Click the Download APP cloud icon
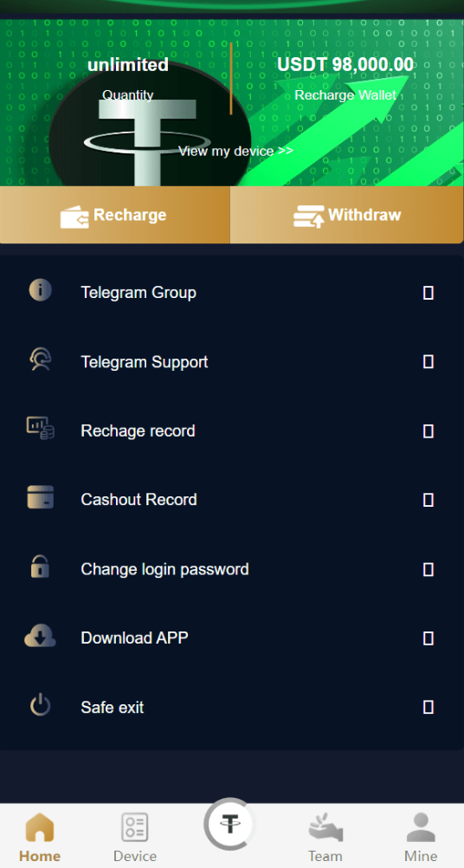Screen dimensions: 464x868 (40, 636)
